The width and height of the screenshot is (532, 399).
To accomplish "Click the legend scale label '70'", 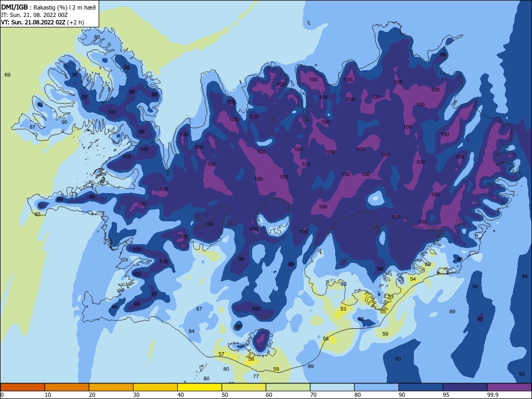I will point(313,395).
